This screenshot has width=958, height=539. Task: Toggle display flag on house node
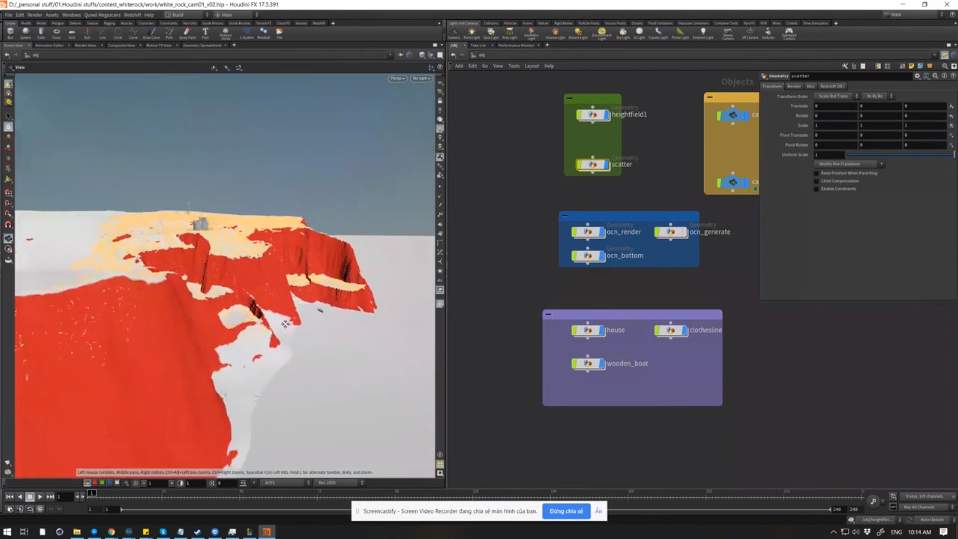(x=601, y=331)
